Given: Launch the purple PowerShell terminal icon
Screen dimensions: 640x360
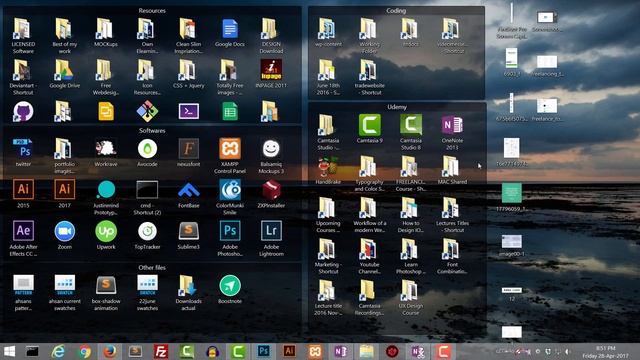Looking at the screenshot, I should click(189, 111).
